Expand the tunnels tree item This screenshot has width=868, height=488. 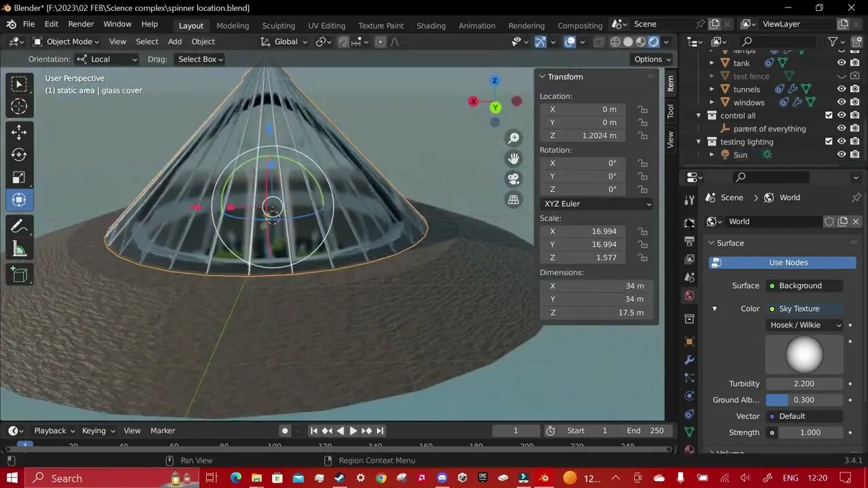(x=712, y=89)
